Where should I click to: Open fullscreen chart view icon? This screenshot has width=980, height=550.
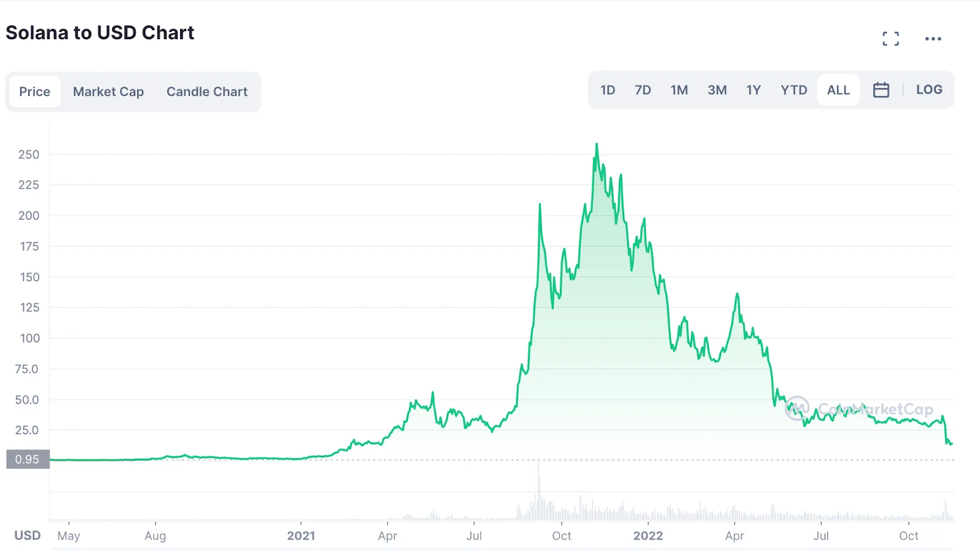pyautogui.click(x=891, y=39)
